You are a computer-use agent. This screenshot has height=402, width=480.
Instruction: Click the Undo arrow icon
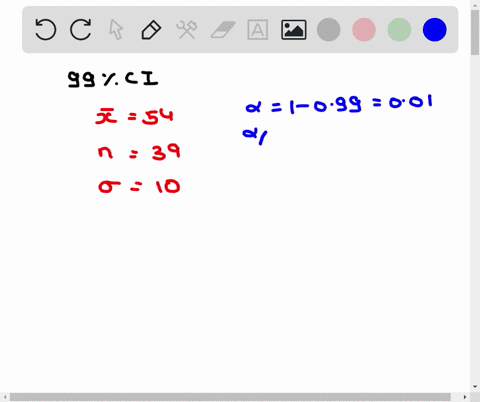point(46,30)
